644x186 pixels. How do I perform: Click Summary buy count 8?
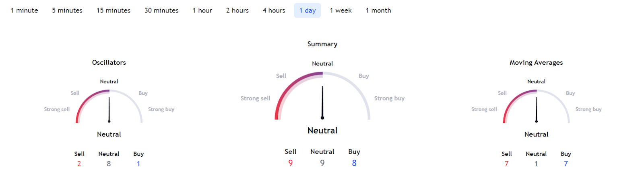[354, 163]
